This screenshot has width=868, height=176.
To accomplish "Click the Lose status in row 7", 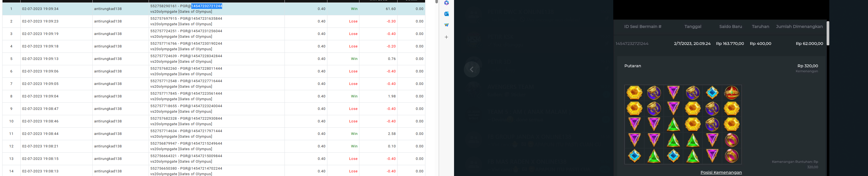I will 354,84.
